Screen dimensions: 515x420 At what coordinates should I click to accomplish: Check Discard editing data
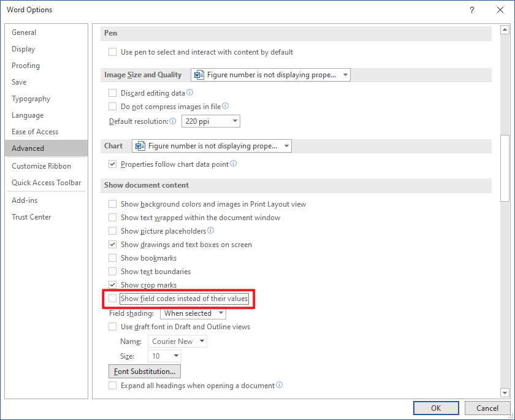tap(112, 93)
